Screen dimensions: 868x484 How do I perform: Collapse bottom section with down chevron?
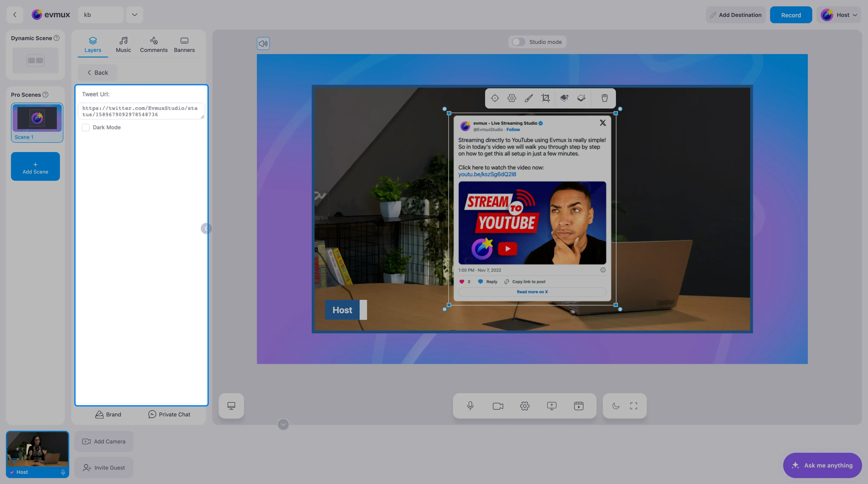point(283,424)
